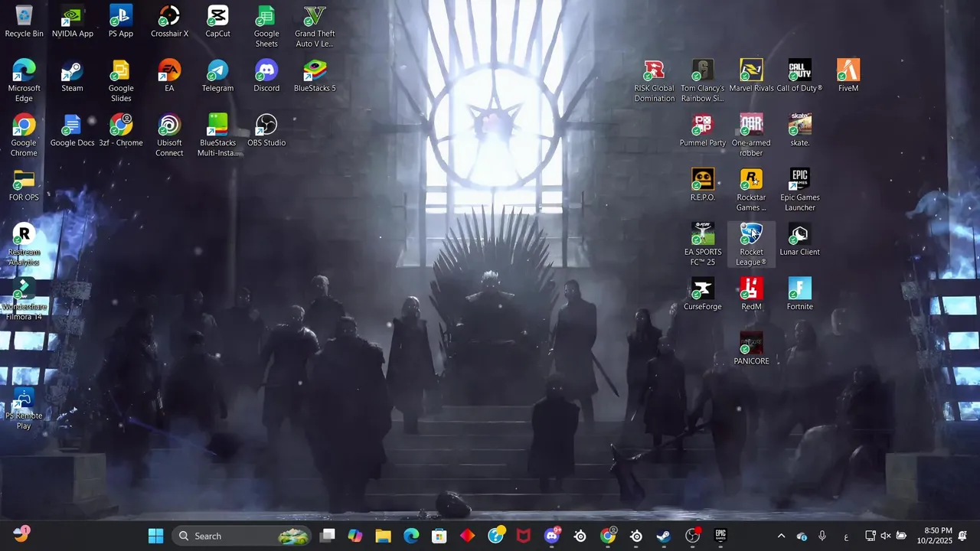Viewport: 980px width, 551px height.
Task: Open the skate. game shortcut
Action: pyautogui.click(x=799, y=131)
